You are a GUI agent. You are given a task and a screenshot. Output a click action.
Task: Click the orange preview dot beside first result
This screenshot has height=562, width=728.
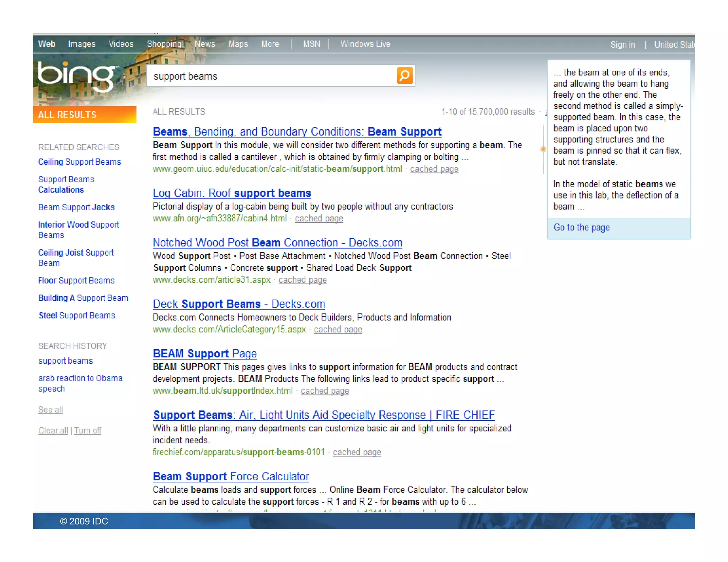click(x=543, y=149)
